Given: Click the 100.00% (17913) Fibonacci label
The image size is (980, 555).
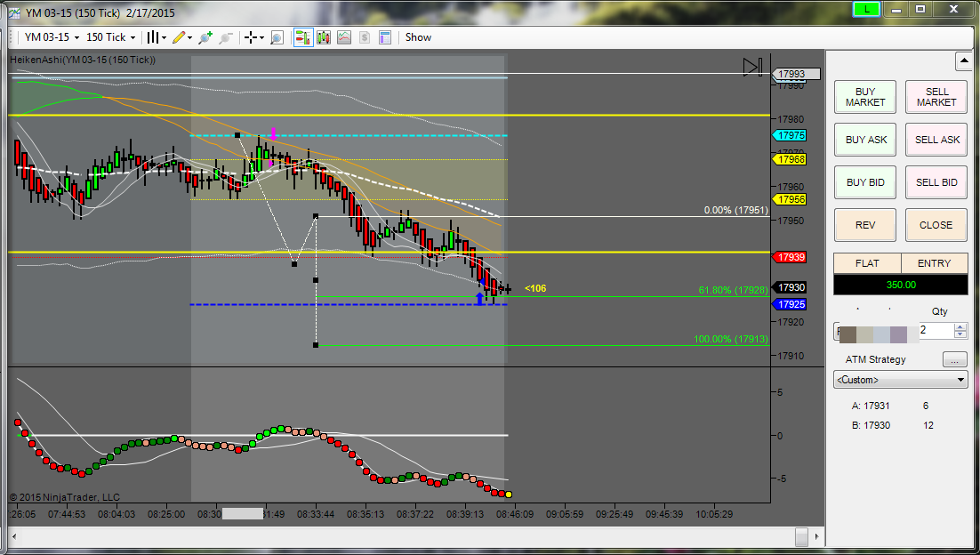Looking at the screenshot, I should 731,340.
